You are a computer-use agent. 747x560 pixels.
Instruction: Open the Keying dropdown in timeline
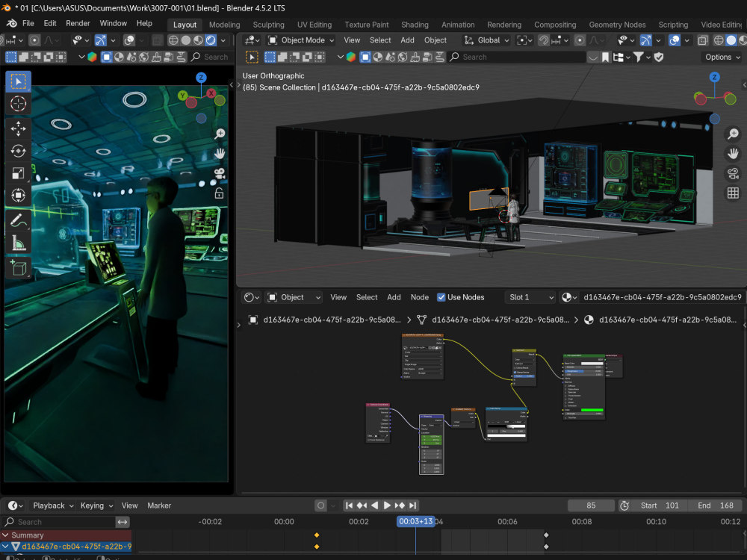coord(96,505)
